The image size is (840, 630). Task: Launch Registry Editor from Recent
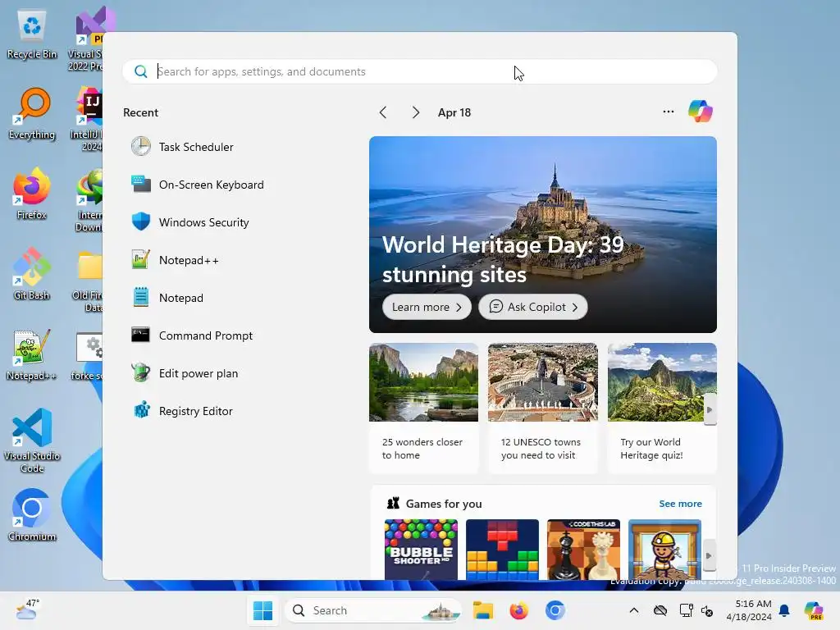point(182,412)
